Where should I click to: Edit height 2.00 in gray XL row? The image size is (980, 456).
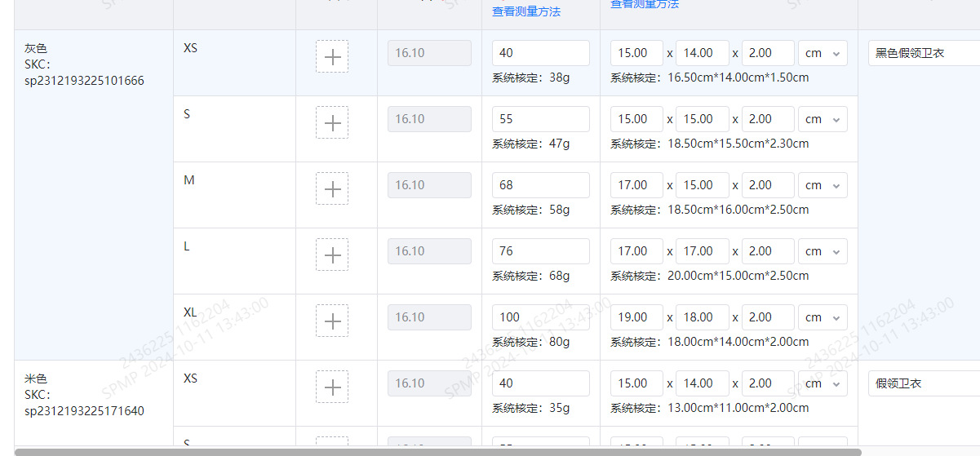768,317
